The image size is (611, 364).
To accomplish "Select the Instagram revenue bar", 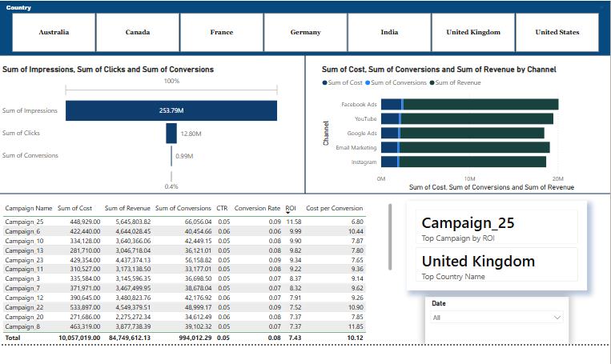I will click(472, 162).
